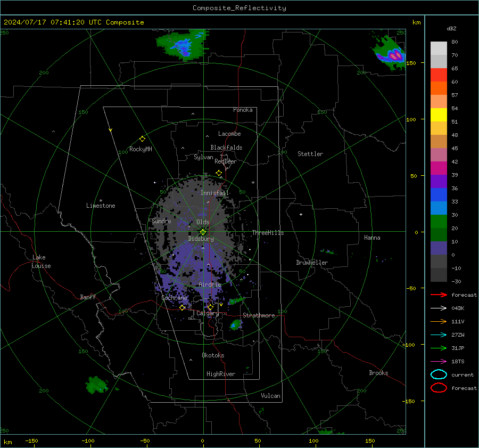
Task: Click the Vulcan town label
Action: point(271,396)
